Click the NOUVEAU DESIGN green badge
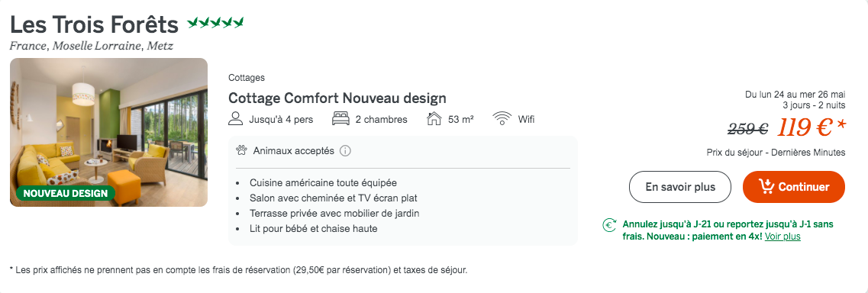 (x=66, y=194)
